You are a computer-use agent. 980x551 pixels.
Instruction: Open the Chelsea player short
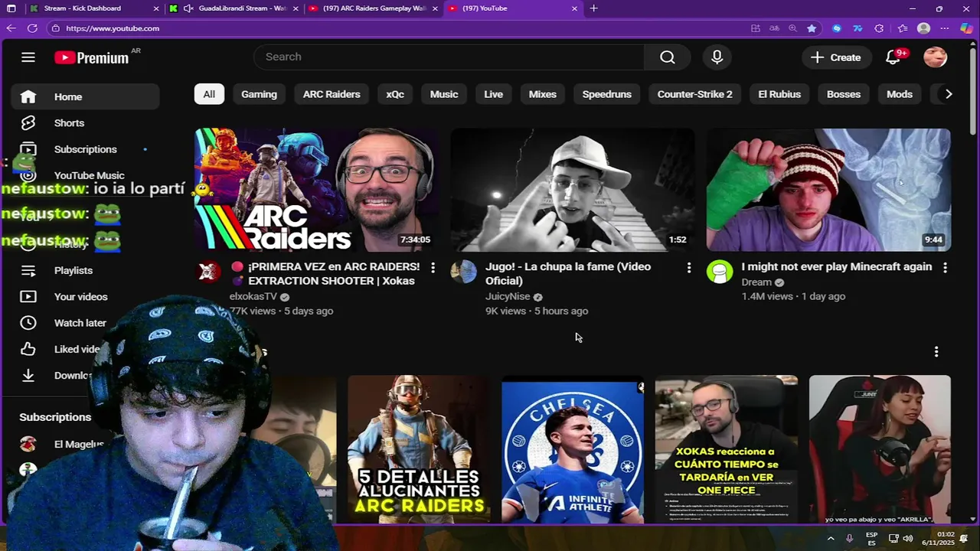pos(573,448)
